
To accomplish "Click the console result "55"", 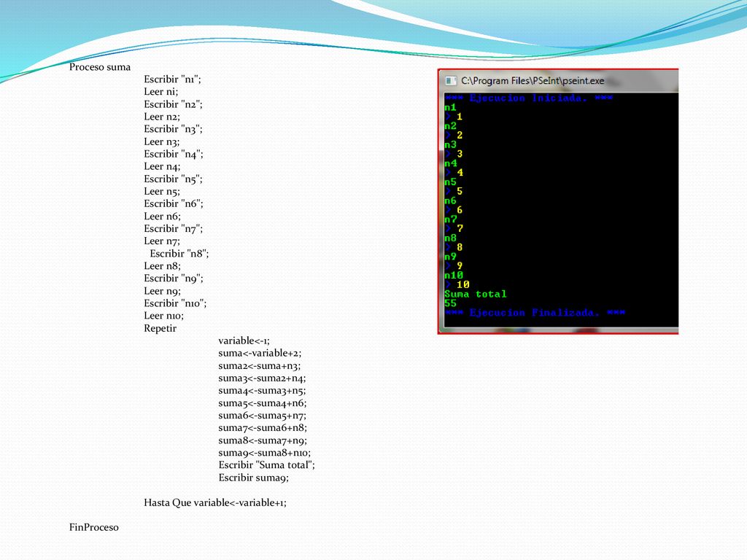I will (450, 303).
